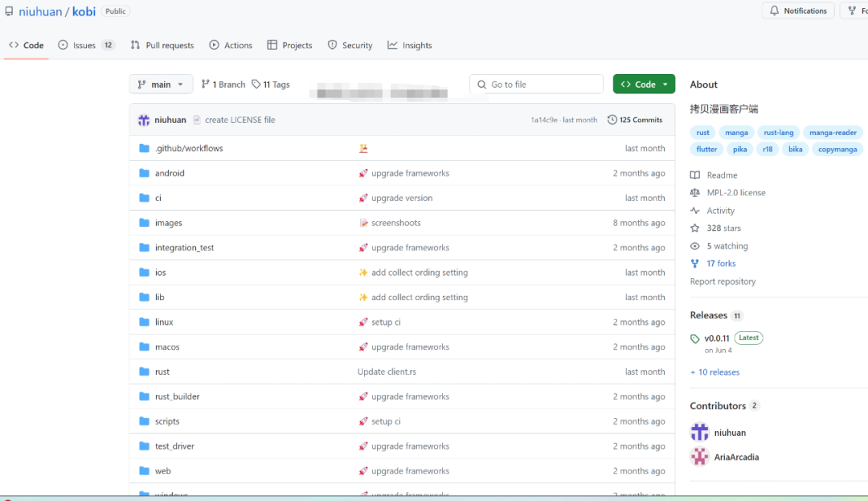This screenshot has height=501, width=868.
Task: Open the Readme link in About
Action: tap(714, 175)
